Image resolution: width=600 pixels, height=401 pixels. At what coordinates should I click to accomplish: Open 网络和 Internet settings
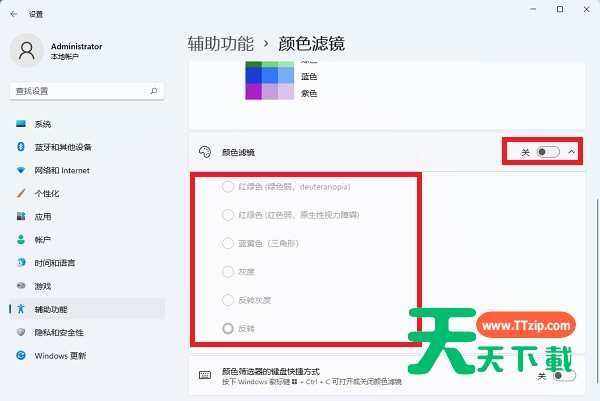[87, 170]
